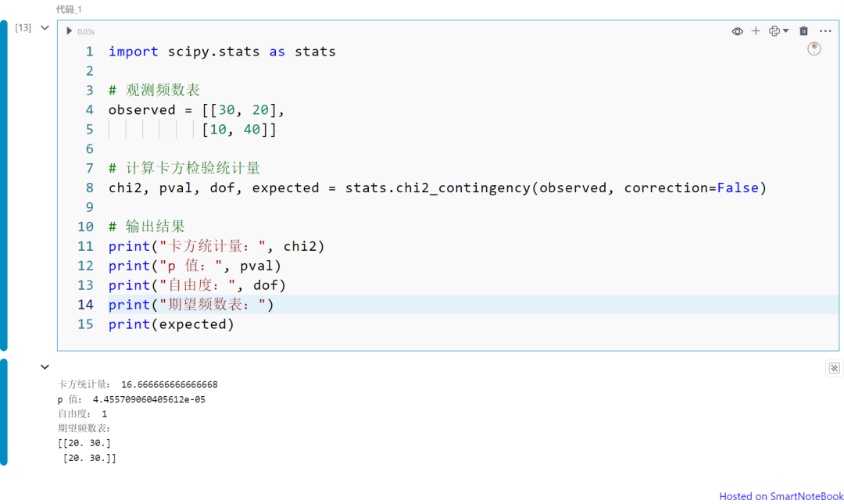Click the blue cell selection bar beside code
Screen dimensions: 844x504
coord(4,186)
